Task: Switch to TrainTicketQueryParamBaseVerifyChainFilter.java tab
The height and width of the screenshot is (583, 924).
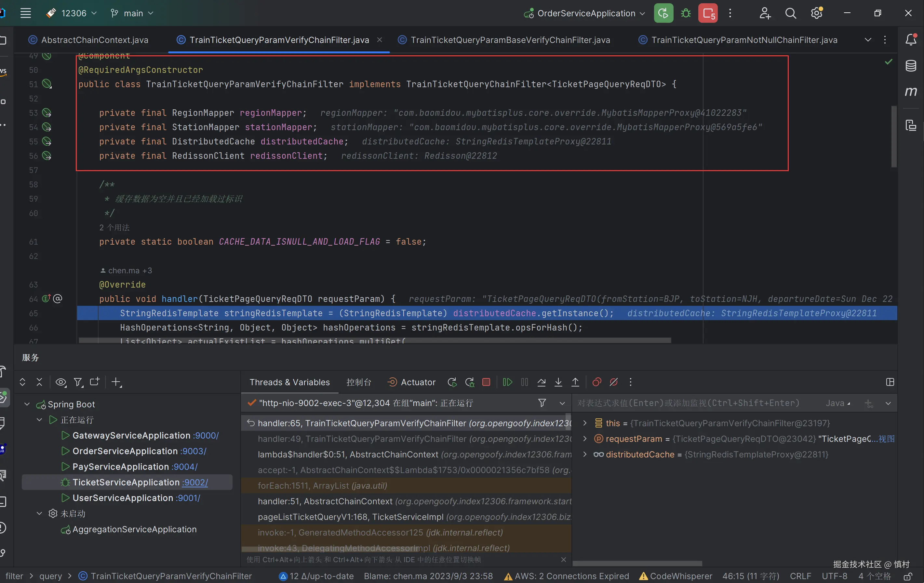Action: pyautogui.click(x=510, y=40)
